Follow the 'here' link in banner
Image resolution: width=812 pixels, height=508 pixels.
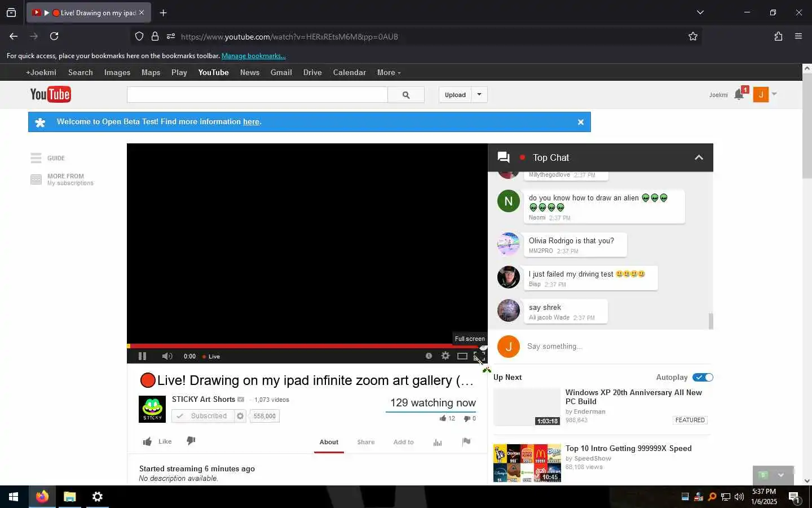click(251, 121)
